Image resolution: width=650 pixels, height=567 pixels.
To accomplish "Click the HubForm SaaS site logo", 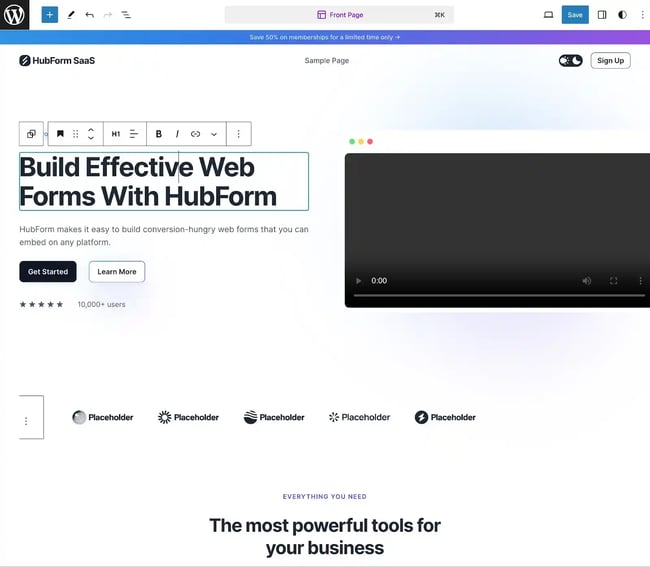I will pyautogui.click(x=57, y=61).
